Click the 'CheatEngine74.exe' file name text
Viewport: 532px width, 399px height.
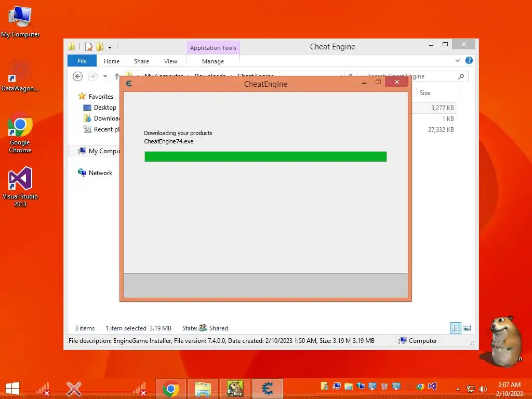(x=169, y=141)
